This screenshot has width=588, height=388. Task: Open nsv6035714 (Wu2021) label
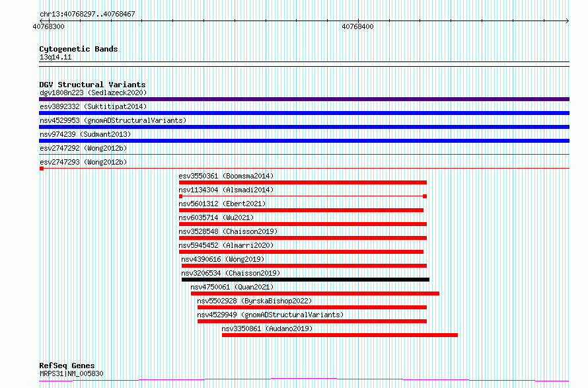click(216, 217)
